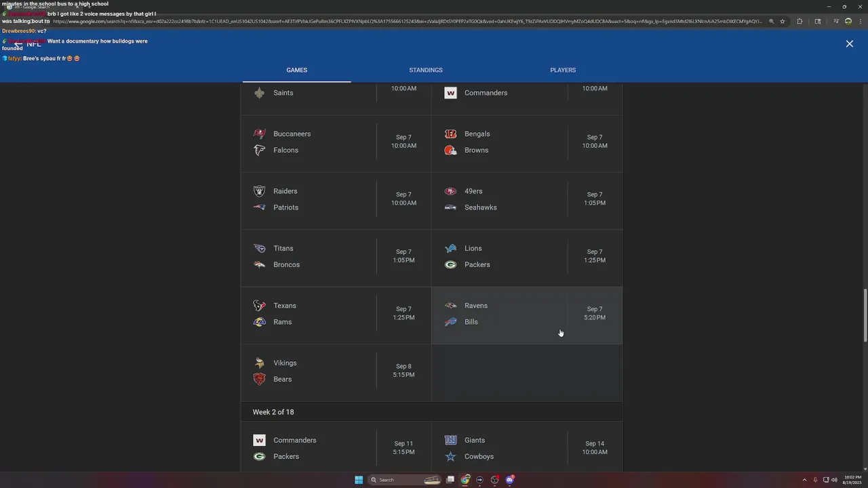
Task: Click the Vikings team logo
Action: (x=259, y=363)
